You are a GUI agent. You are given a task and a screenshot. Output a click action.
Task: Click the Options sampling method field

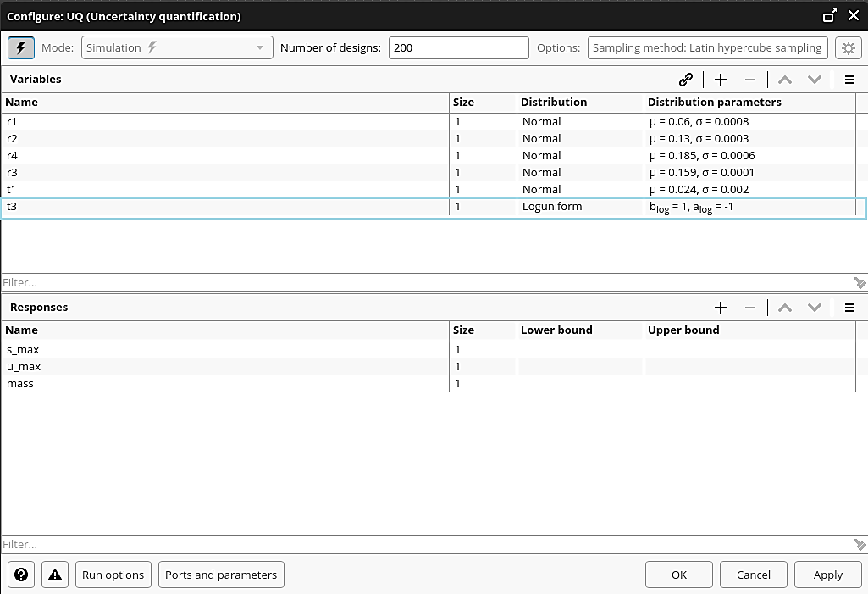(707, 47)
